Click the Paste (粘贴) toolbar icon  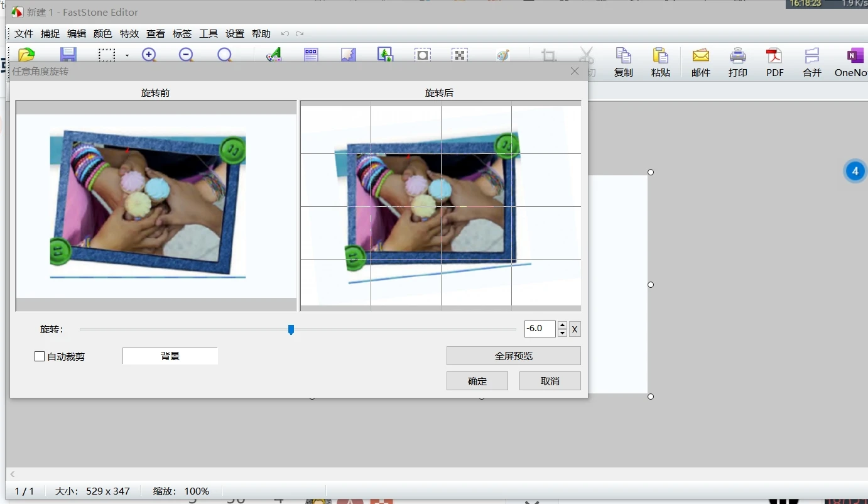[x=660, y=62]
